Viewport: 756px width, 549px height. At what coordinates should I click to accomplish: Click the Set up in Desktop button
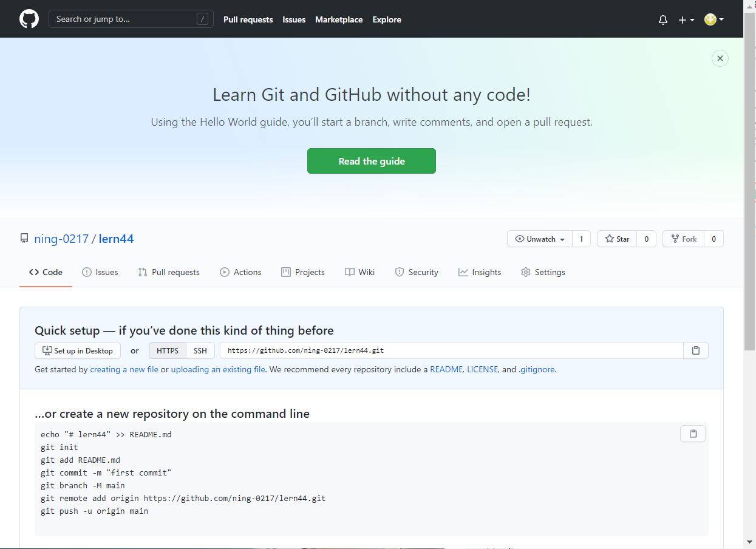click(x=78, y=350)
